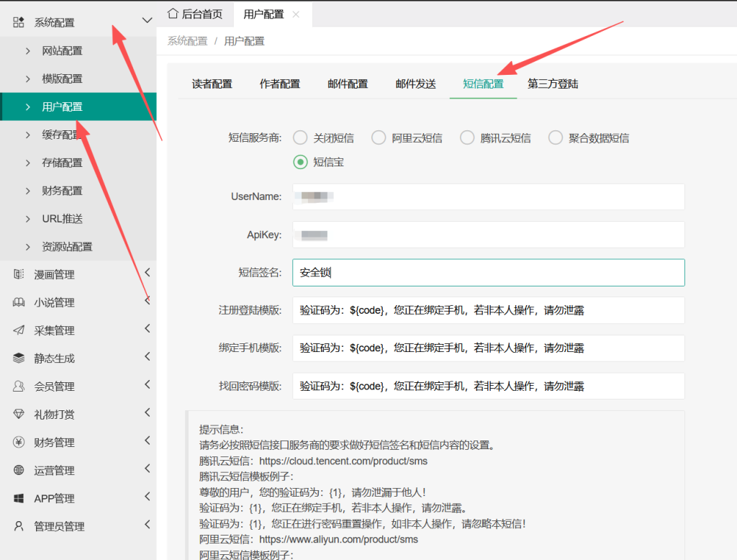Click the 短信签名 input field

pos(488,273)
